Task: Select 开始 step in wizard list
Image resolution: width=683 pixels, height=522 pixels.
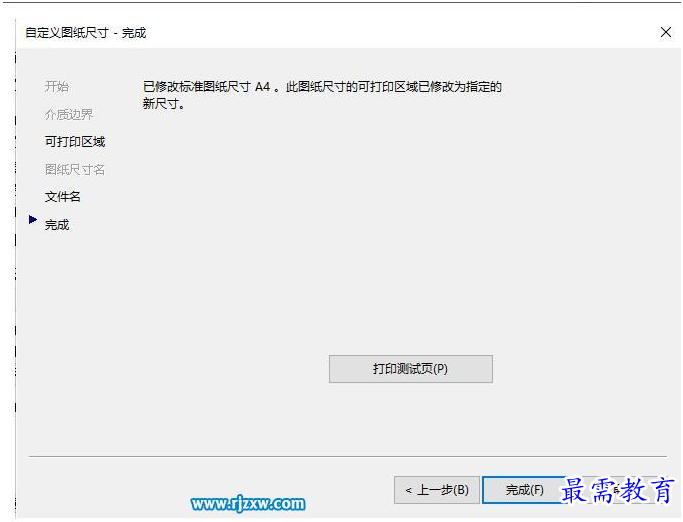Action: click(x=57, y=86)
